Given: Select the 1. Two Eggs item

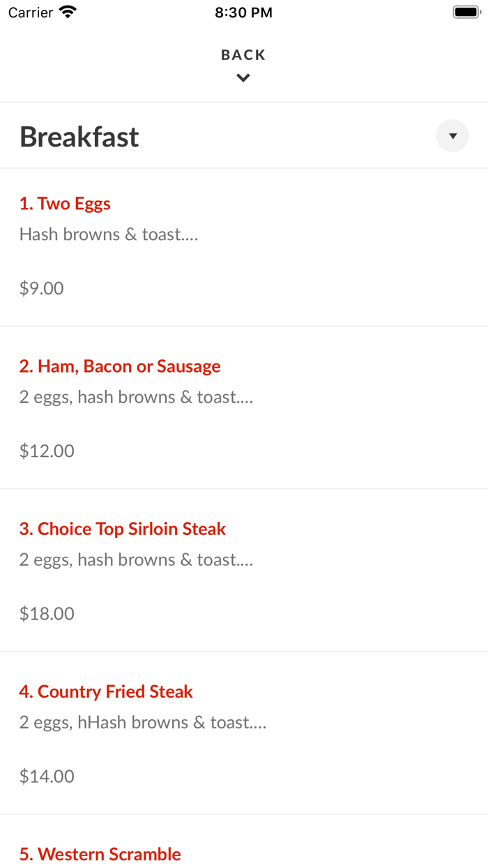Looking at the screenshot, I should click(x=65, y=204).
